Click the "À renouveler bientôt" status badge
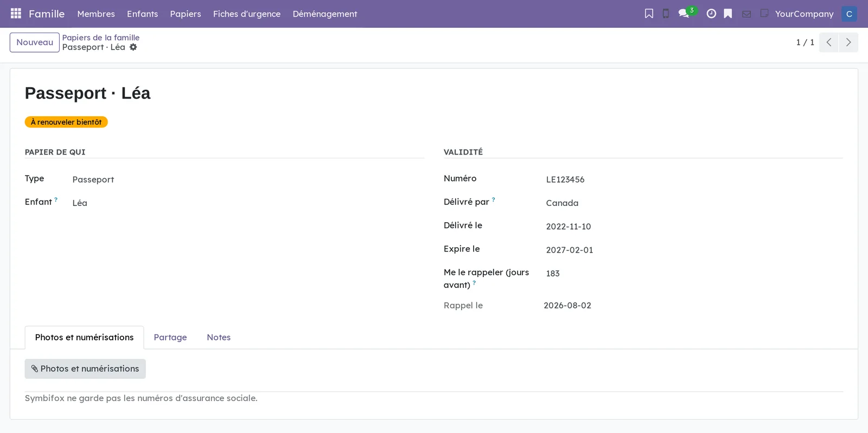 66,122
